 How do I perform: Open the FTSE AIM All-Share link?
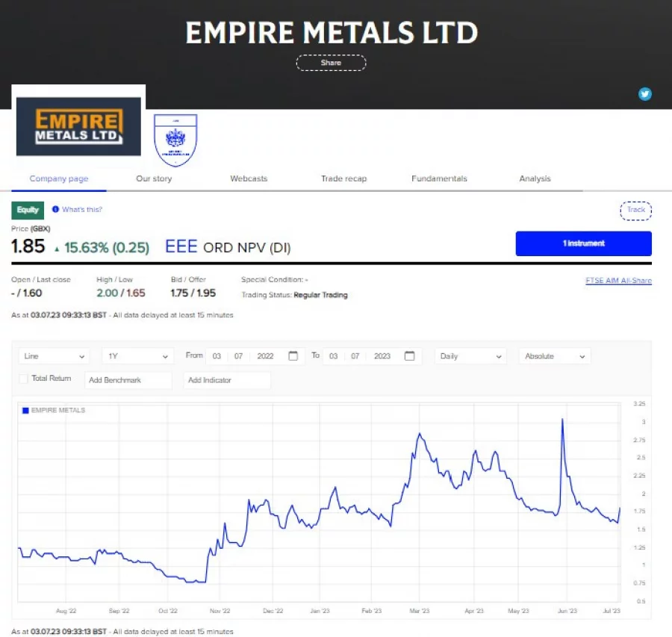pos(618,280)
